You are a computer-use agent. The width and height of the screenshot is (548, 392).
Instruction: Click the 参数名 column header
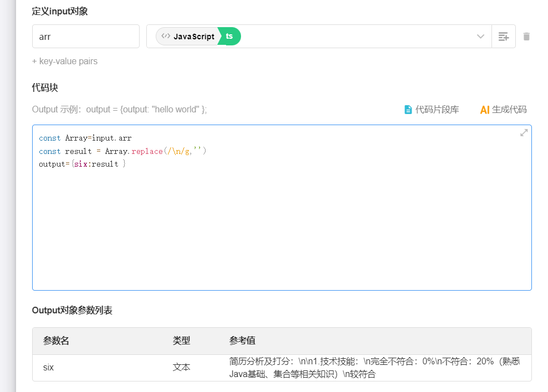point(56,341)
